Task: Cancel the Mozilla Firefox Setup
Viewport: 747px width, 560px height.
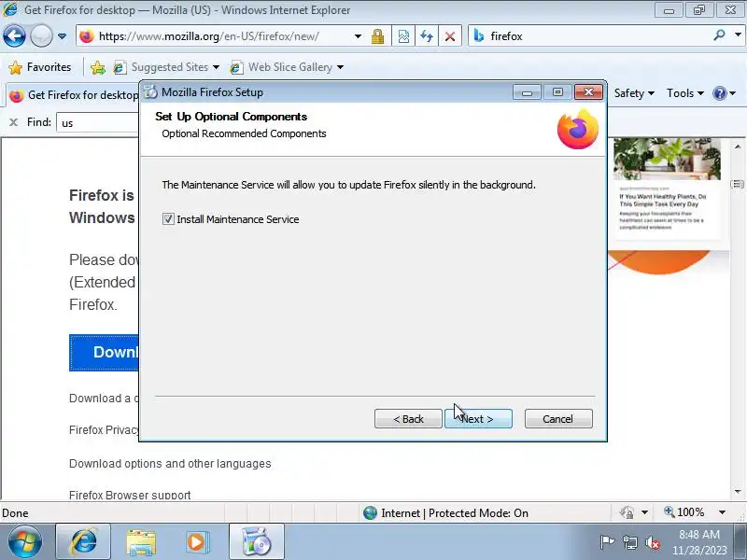Action: (558, 418)
